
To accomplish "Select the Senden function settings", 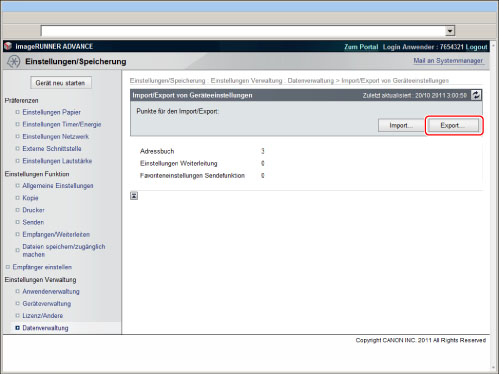I will 33,222.
